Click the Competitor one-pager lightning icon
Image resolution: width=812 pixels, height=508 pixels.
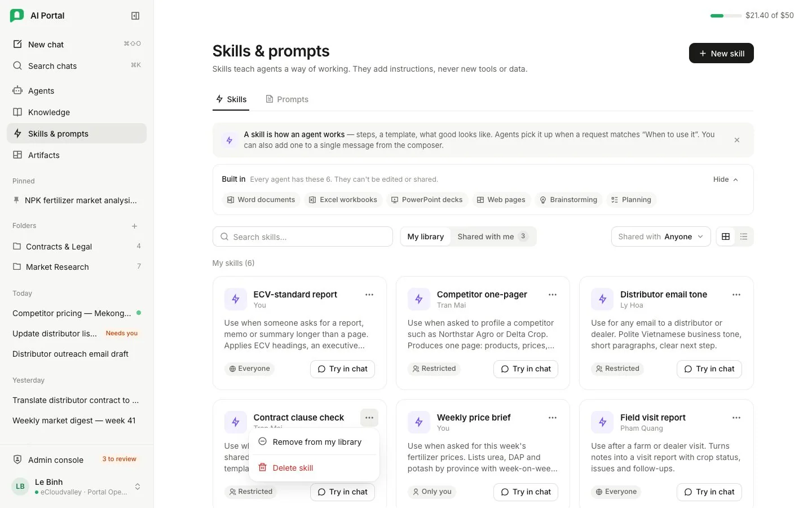coord(419,299)
